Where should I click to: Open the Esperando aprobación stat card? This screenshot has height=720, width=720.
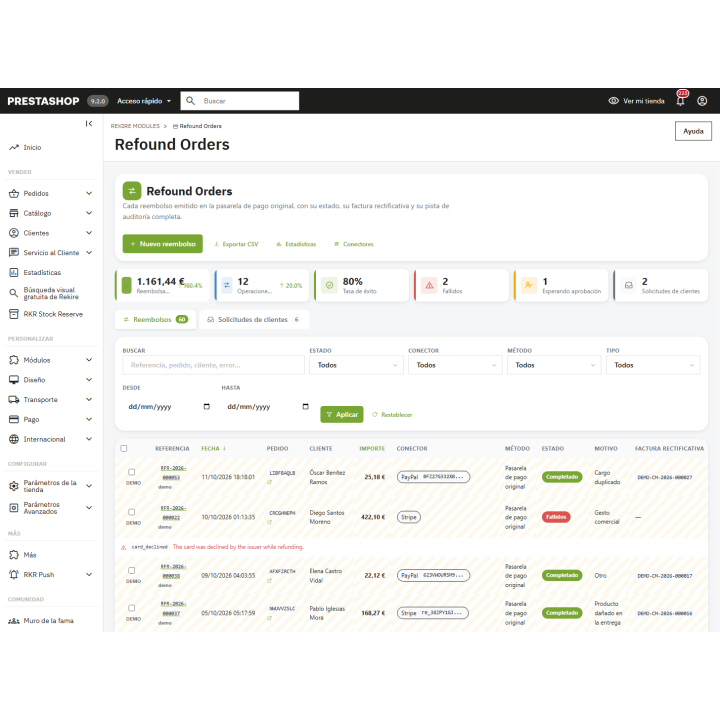pyautogui.click(x=562, y=286)
